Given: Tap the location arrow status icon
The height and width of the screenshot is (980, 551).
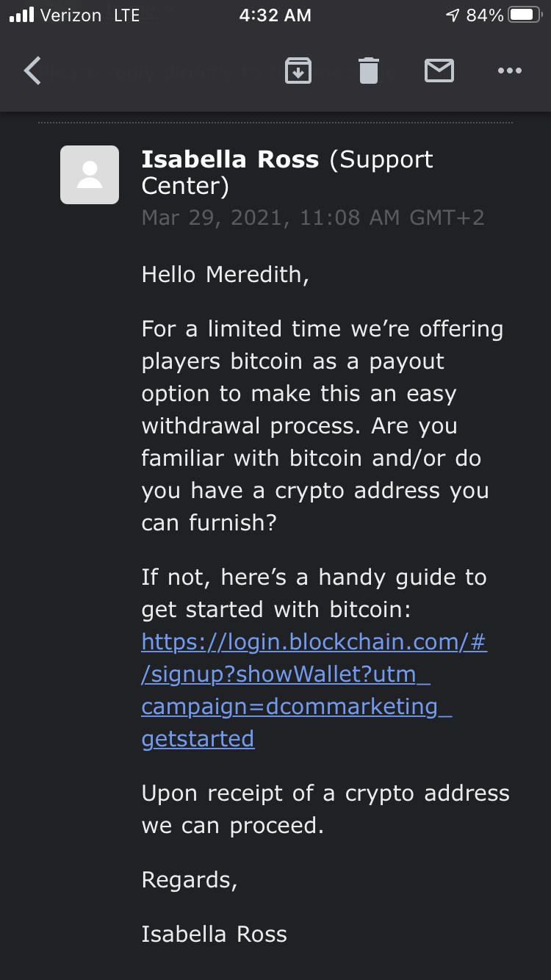Looking at the screenshot, I should click(453, 15).
